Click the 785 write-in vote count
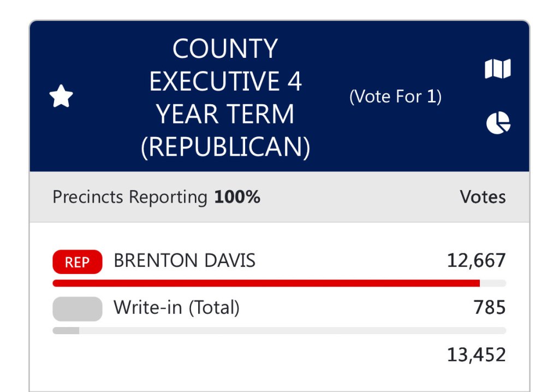This screenshot has height=392, width=559. coord(489,308)
